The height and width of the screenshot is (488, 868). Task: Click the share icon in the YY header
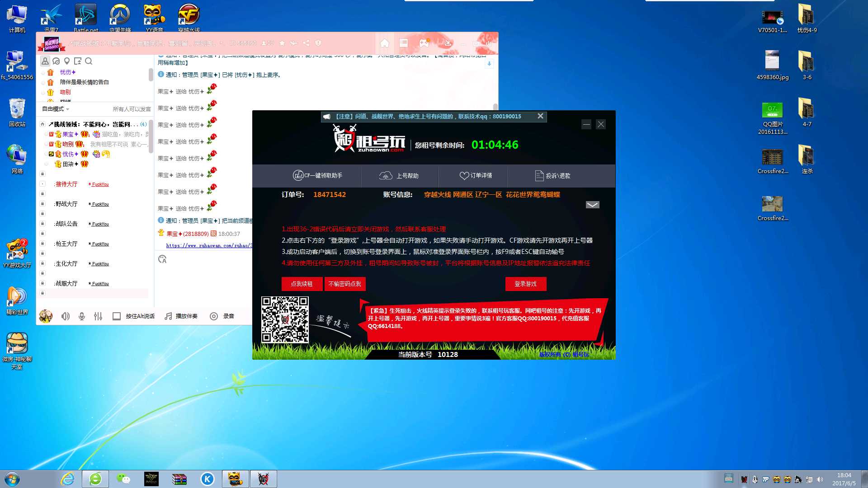click(x=306, y=43)
